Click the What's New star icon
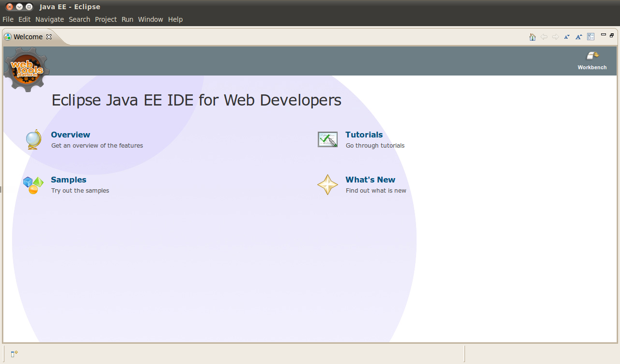This screenshot has width=620, height=364. click(x=327, y=185)
